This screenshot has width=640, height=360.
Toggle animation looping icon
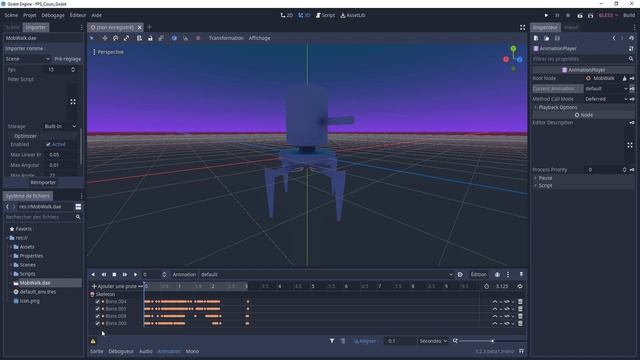520,287
